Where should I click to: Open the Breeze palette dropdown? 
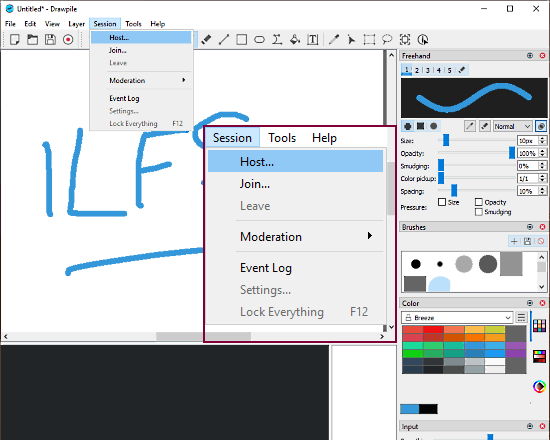coord(457,318)
